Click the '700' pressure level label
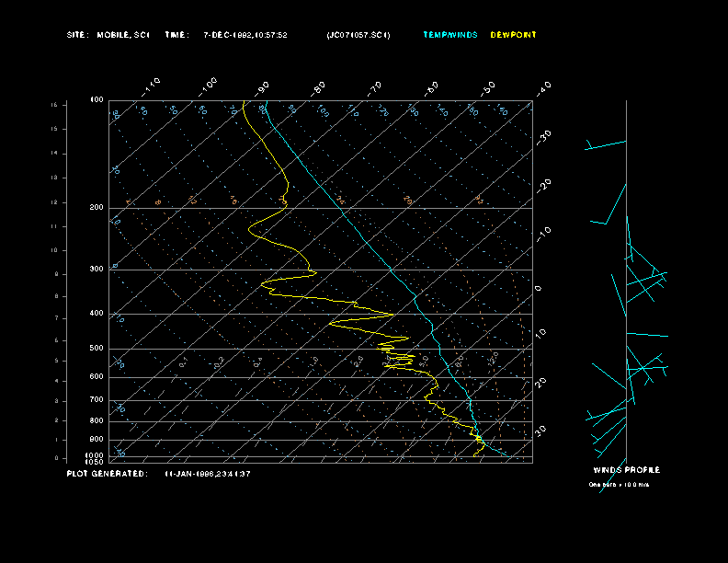728x563 pixels. (97, 400)
